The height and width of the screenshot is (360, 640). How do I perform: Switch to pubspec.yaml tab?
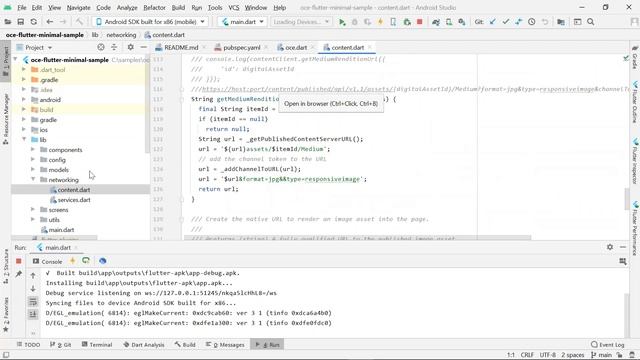(x=242, y=47)
